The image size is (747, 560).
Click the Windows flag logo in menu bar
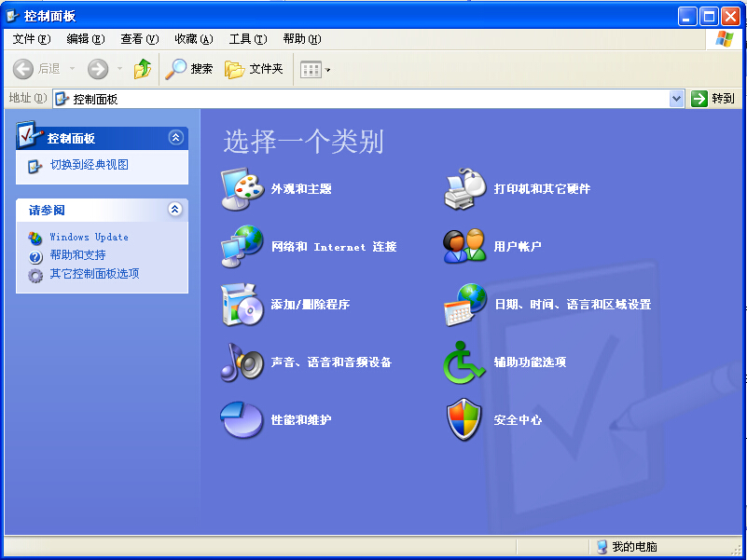point(725,39)
